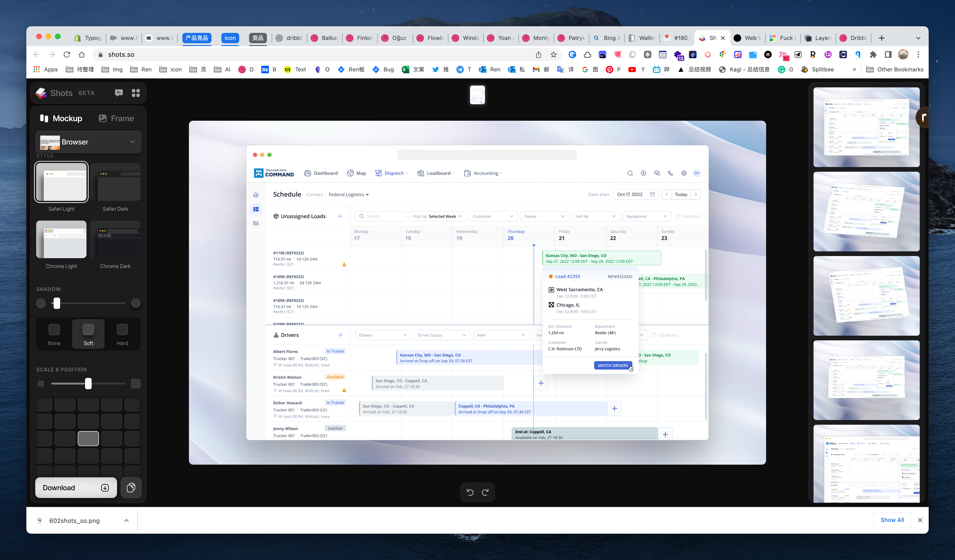Click the copy-to-clipboard icon beside Download

tap(131, 488)
